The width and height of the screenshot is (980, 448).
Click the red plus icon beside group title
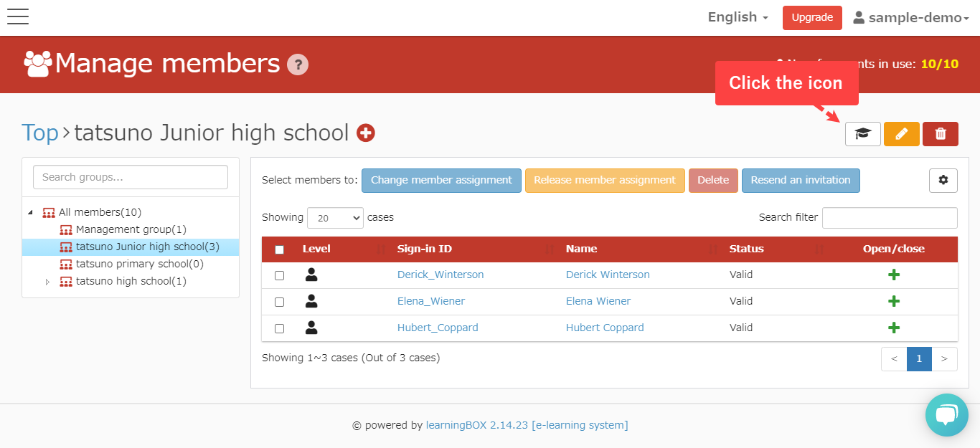(366, 133)
